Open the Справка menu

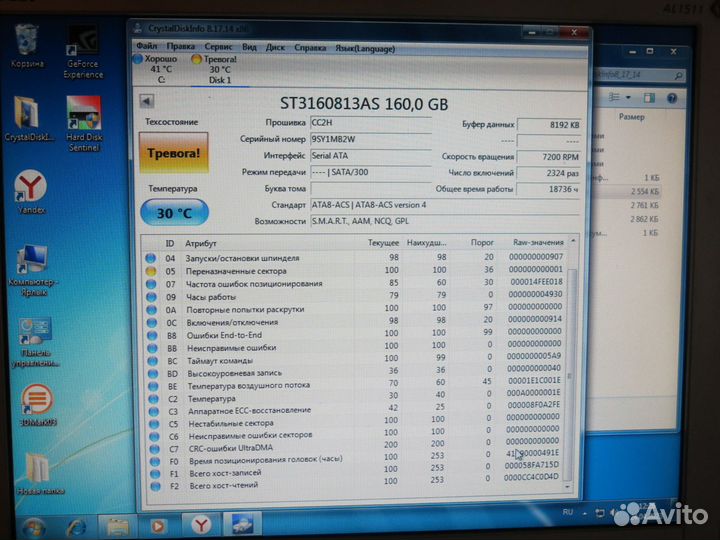[310, 48]
